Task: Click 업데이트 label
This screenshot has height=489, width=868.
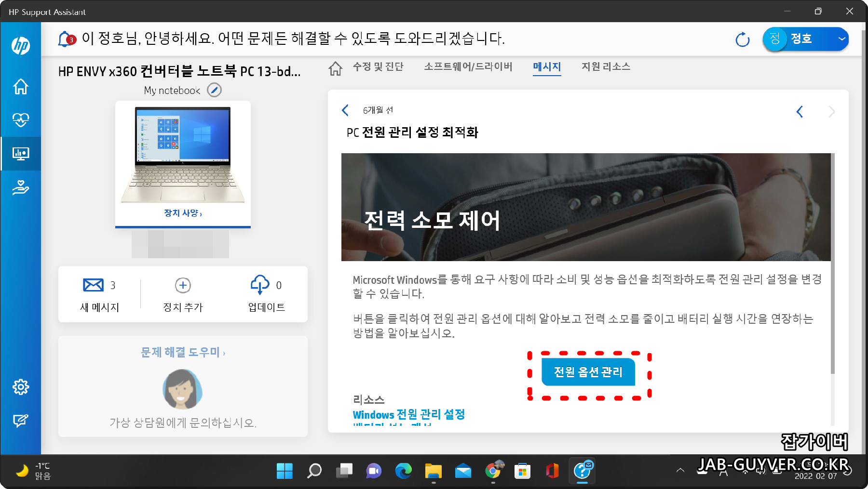Action: pos(267,307)
